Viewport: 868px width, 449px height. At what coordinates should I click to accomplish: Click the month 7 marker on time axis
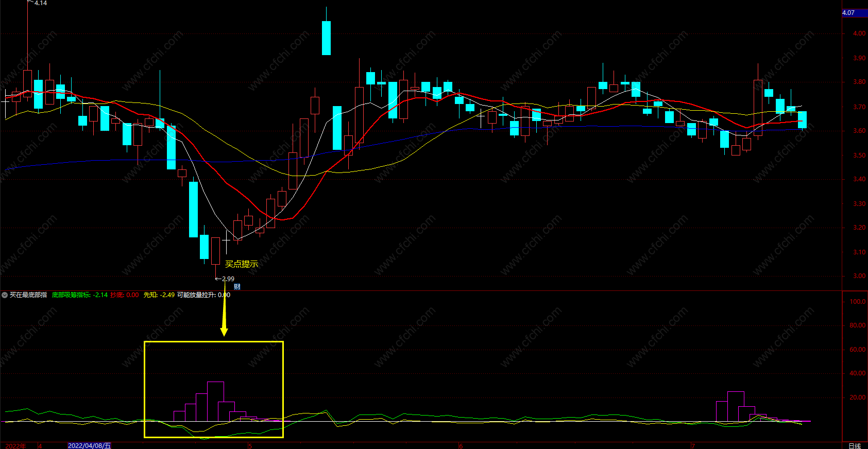[x=693, y=446]
